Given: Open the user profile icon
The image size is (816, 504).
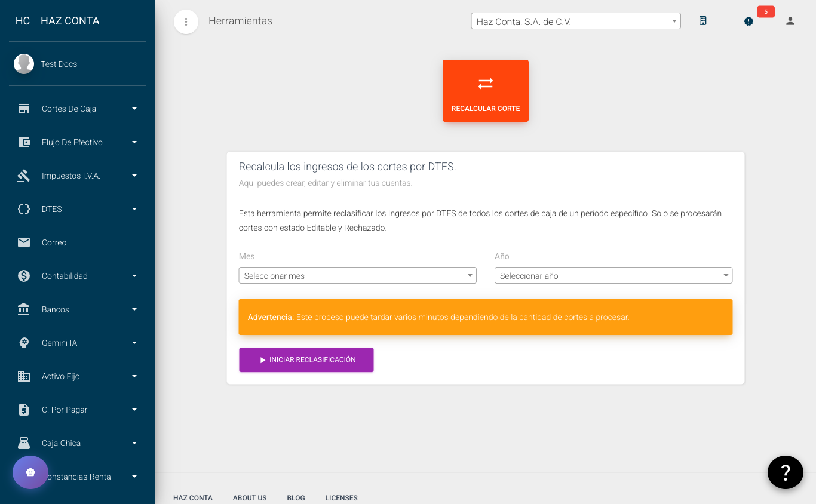Looking at the screenshot, I should 790,21.
